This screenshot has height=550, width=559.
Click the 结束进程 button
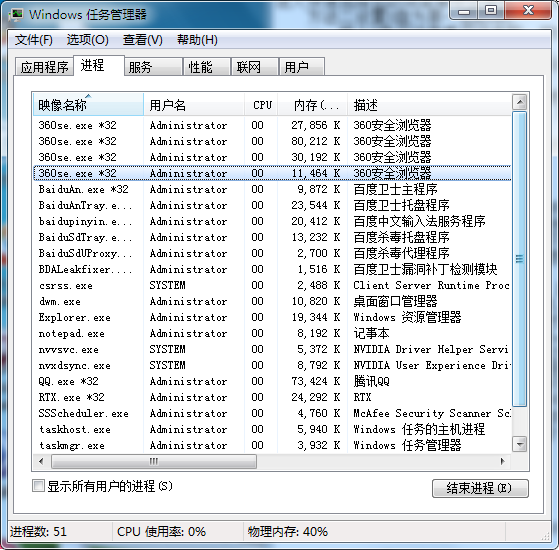[x=480, y=488]
